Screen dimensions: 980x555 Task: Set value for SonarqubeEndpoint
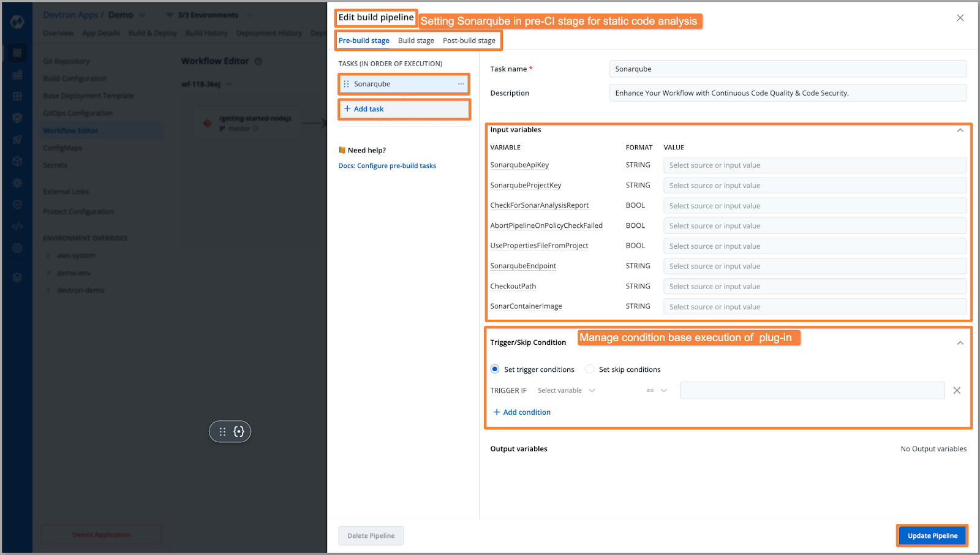815,266
